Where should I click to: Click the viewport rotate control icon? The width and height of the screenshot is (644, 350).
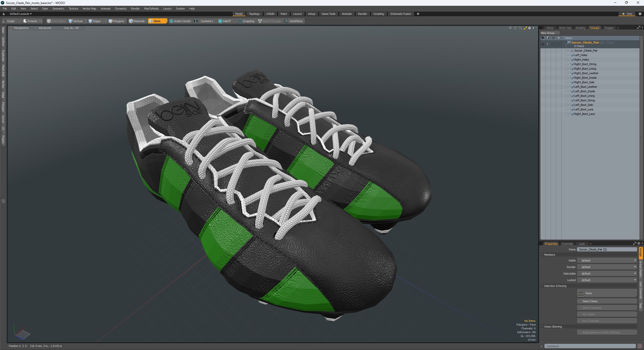(515, 28)
